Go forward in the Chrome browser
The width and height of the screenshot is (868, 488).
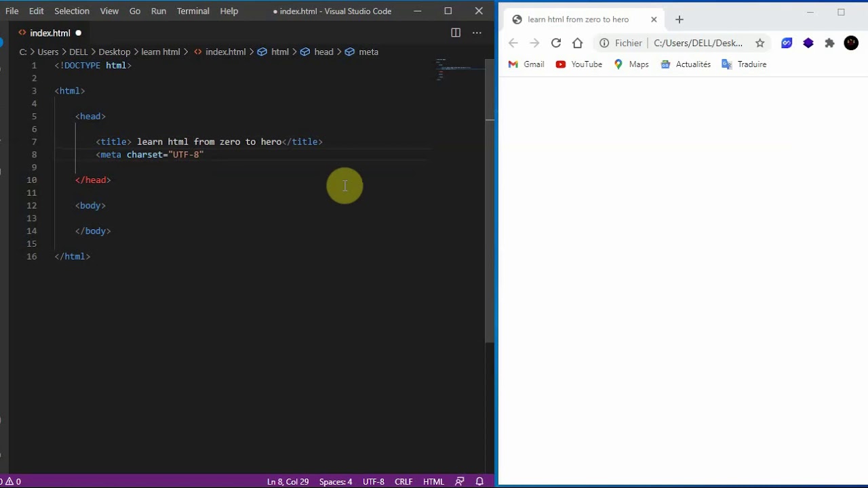pyautogui.click(x=534, y=43)
